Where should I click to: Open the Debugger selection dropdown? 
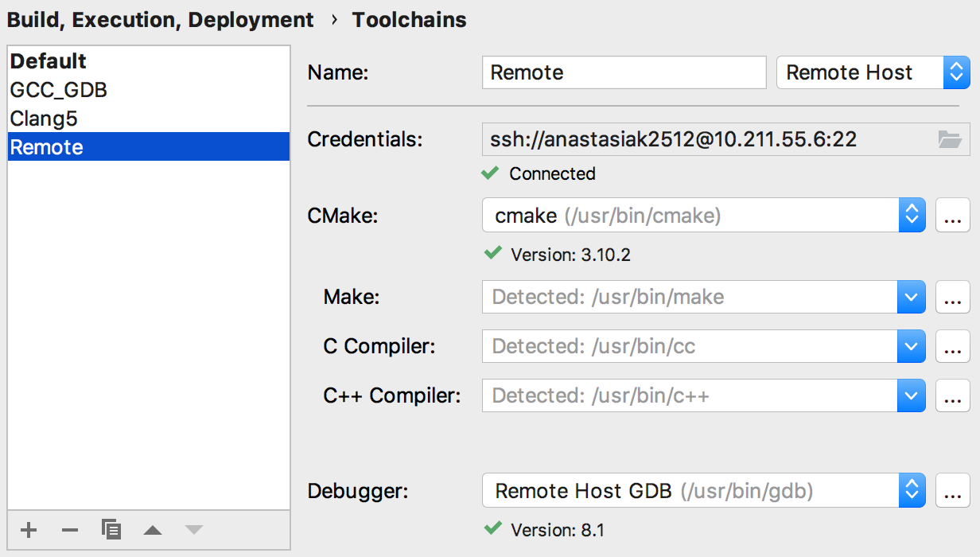(x=912, y=491)
